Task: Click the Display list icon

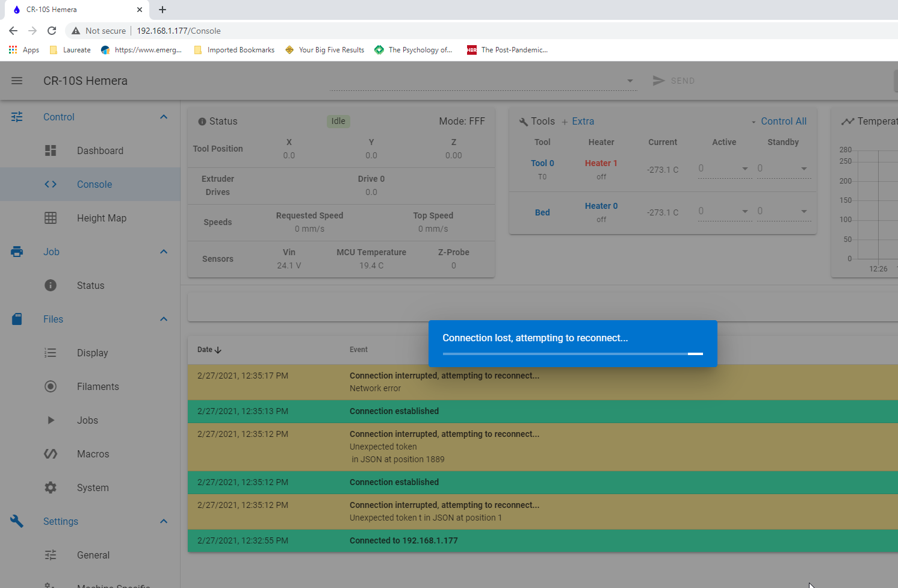Action: click(x=51, y=353)
